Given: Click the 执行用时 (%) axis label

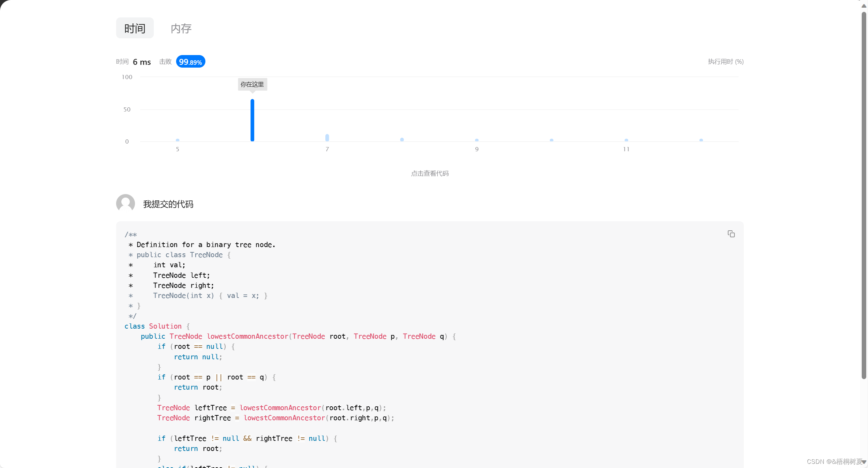Looking at the screenshot, I should tap(726, 62).
